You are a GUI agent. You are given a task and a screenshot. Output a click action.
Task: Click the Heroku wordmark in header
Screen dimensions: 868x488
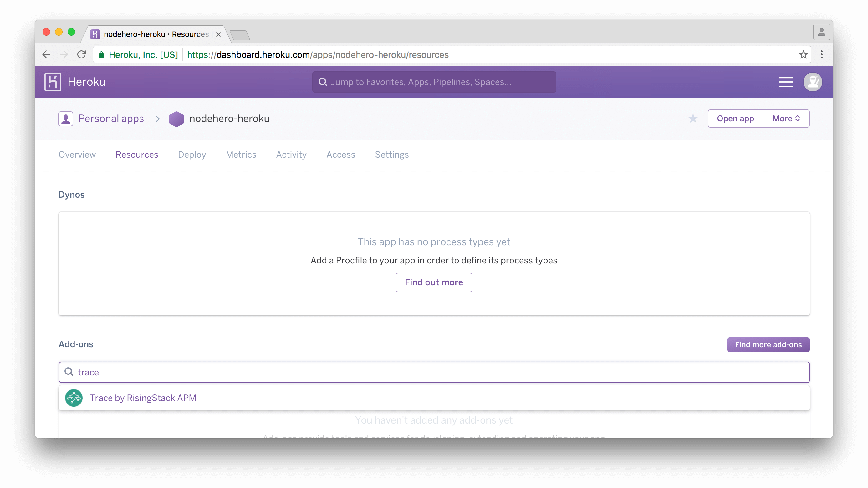coord(87,82)
